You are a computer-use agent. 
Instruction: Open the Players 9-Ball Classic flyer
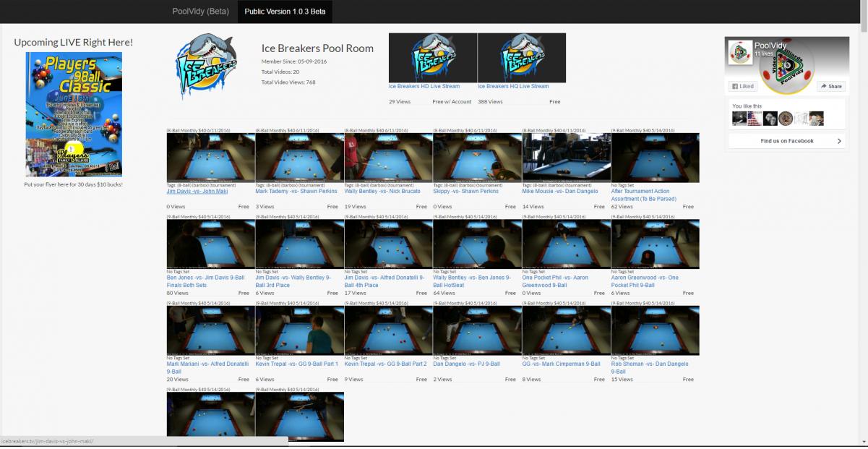coord(74,114)
